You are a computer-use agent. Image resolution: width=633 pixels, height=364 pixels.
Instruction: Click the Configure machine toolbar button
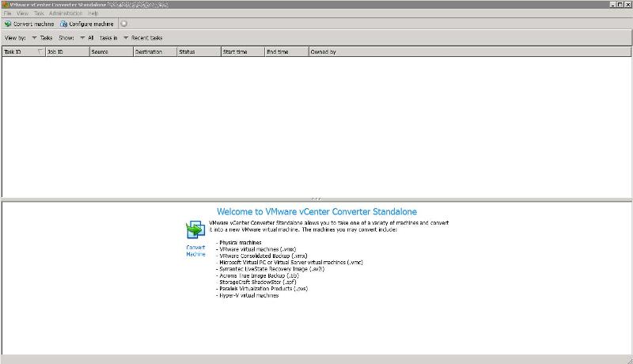(87, 24)
